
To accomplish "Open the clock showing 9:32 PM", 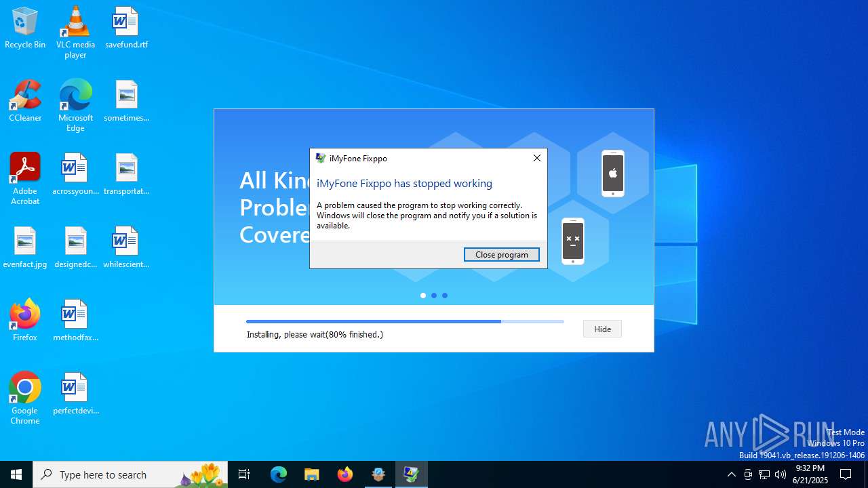I will [810, 474].
